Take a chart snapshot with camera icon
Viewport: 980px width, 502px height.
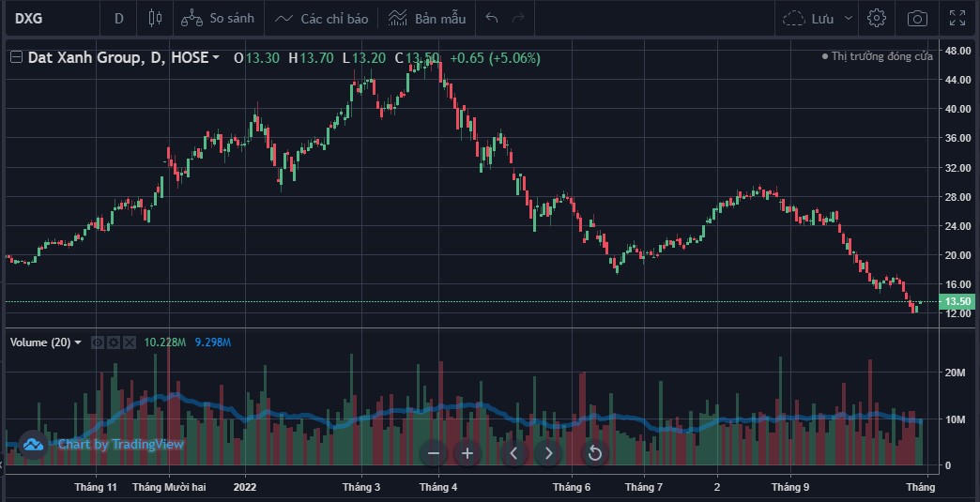click(917, 18)
